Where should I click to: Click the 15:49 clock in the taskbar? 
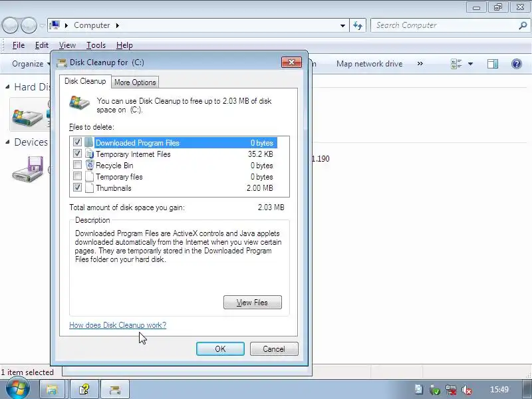499,390
